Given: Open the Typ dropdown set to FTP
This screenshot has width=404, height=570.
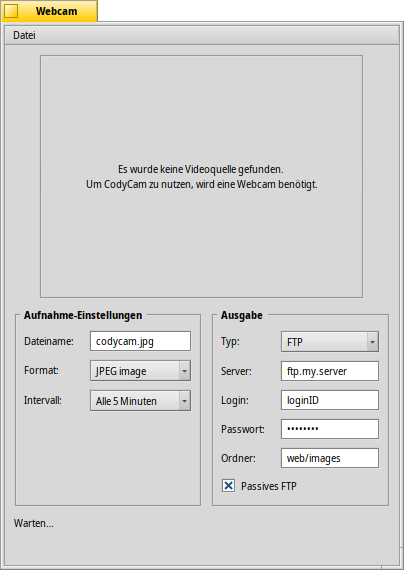Looking at the screenshot, I should point(330,342).
